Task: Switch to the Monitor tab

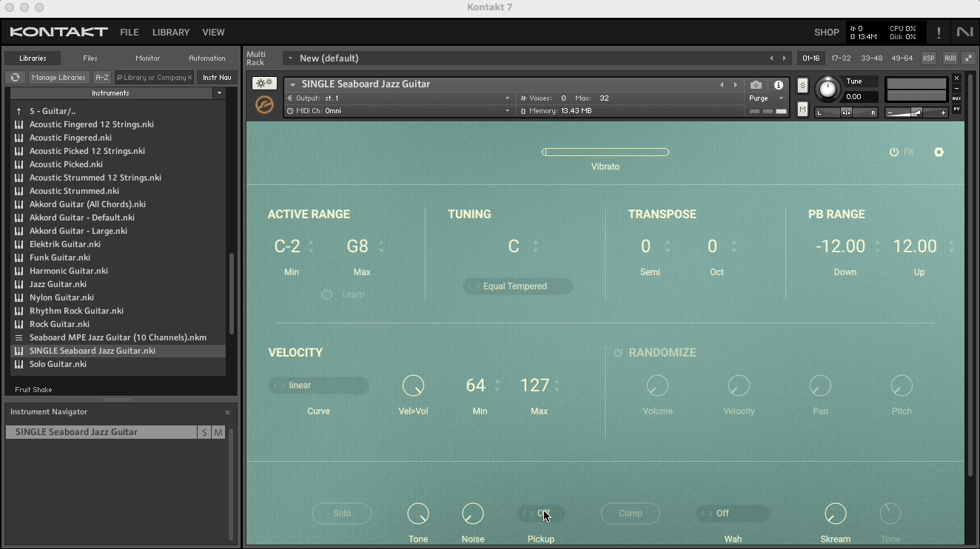Action: [147, 58]
